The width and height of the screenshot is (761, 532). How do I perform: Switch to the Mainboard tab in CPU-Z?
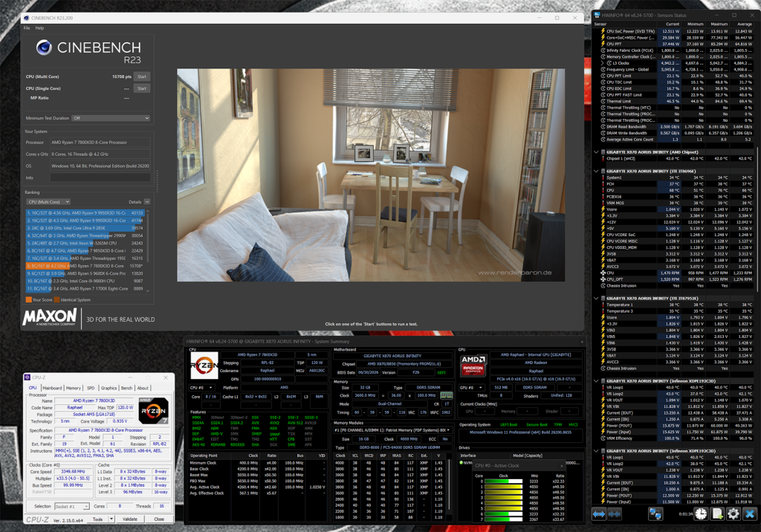[x=52, y=388]
